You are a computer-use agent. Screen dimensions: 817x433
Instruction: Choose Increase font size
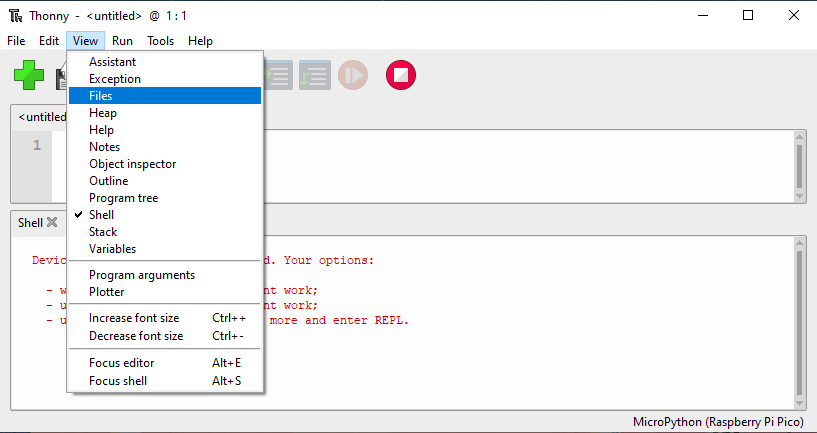pyautogui.click(x=134, y=318)
